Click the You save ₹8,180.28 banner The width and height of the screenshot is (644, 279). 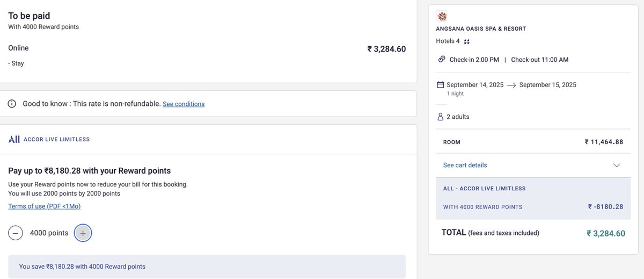pyautogui.click(x=207, y=266)
